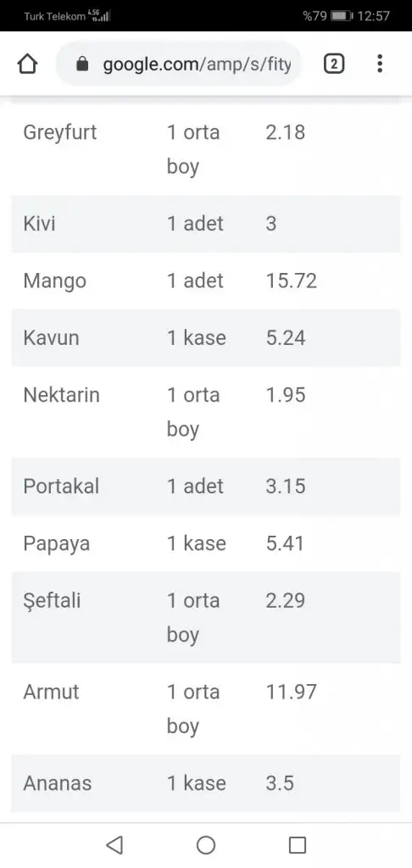Tap the Android recent apps square
Viewport: 412px width, 868px height.
(298, 845)
